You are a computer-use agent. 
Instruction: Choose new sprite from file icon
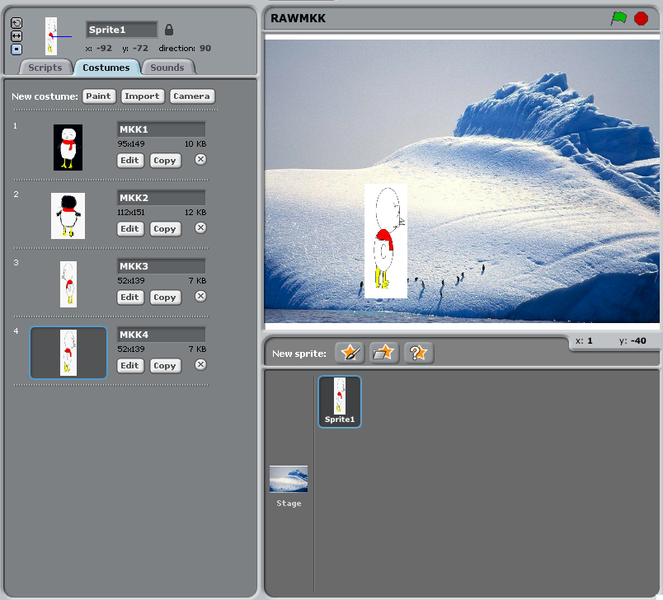pos(384,353)
